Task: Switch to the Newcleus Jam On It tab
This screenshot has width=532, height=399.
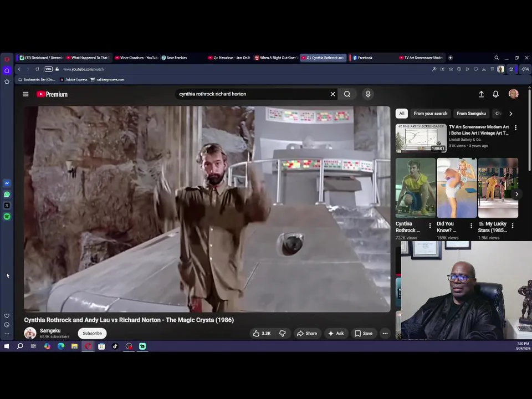Action: pyautogui.click(x=229, y=58)
